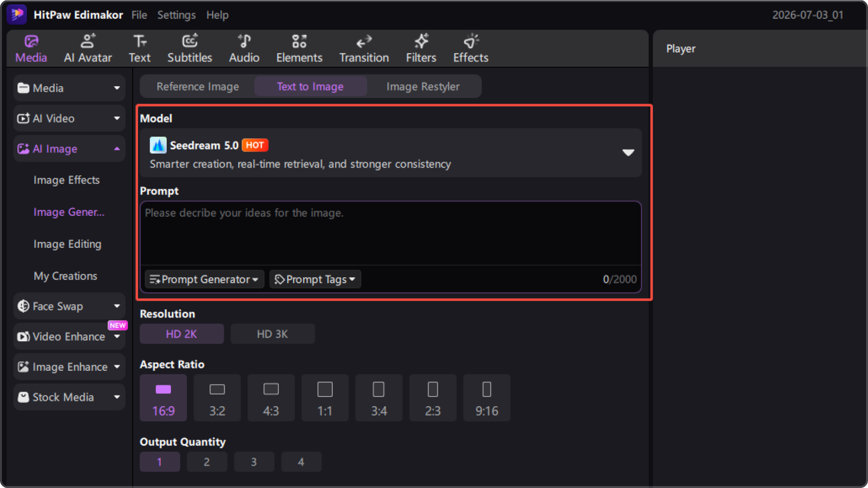Open the Media tab in the top toolbar

pyautogui.click(x=31, y=49)
